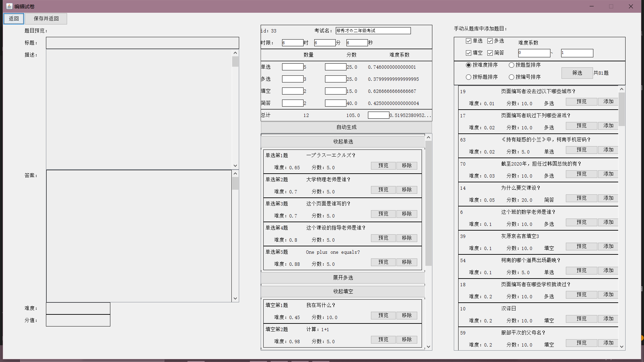
Task: Click the 考试名 exam name field
Action: [373, 31]
